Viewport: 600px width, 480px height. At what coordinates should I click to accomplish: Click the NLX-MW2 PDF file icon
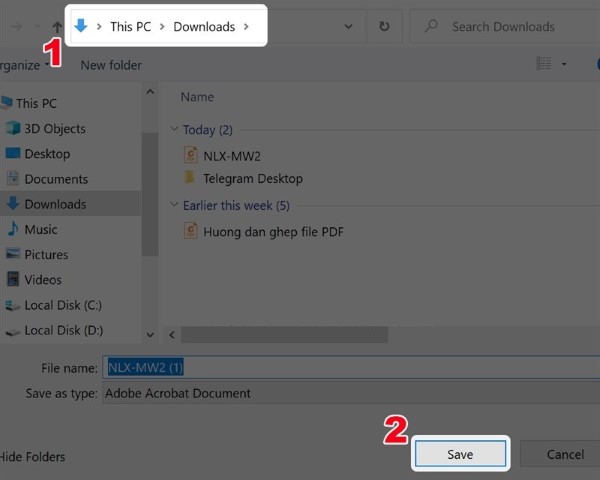[x=191, y=154]
